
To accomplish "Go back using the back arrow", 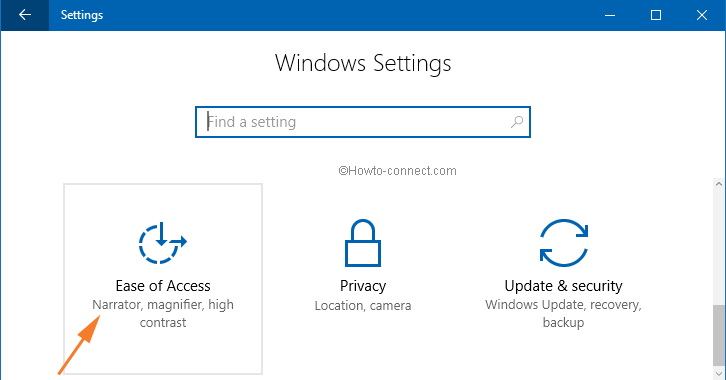I will (x=25, y=15).
